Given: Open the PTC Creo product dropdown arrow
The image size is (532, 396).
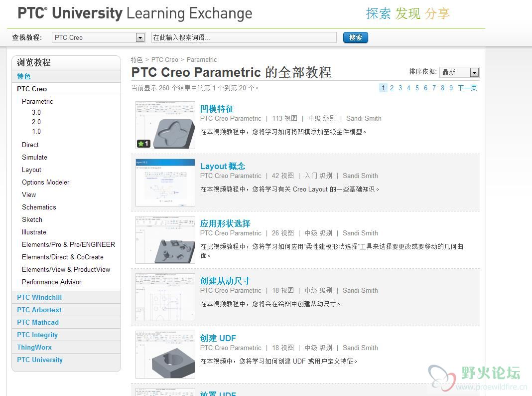Looking at the screenshot, I should point(140,37).
